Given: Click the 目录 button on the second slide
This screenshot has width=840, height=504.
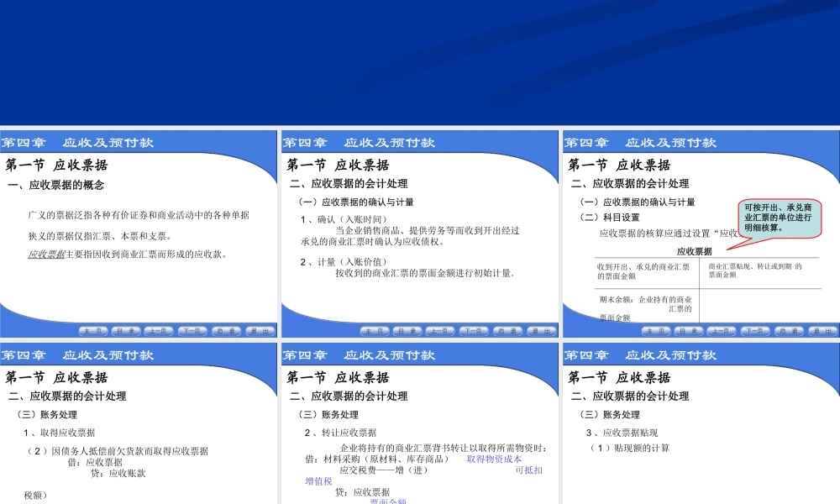Looking at the screenshot, I should pos(407,331).
